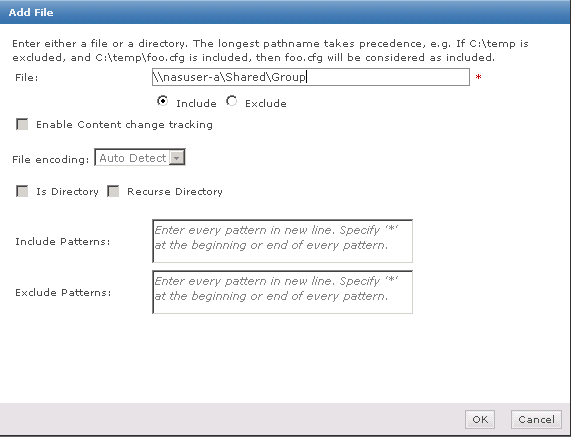Click the File encoding label
571x437 pixels.
click(51, 160)
